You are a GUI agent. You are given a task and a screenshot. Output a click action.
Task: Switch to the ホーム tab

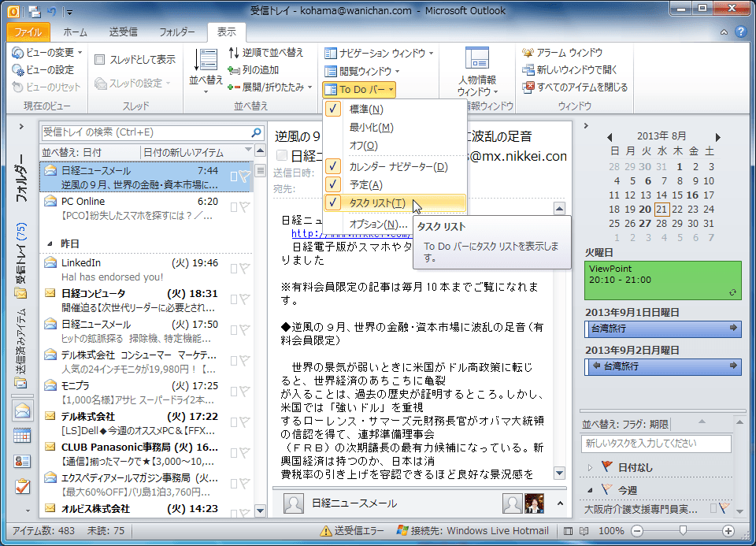click(76, 32)
